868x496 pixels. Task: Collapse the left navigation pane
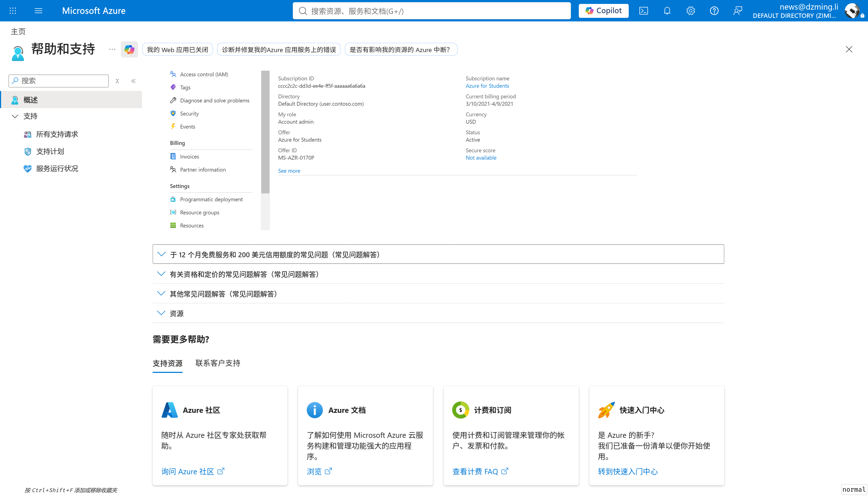133,81
